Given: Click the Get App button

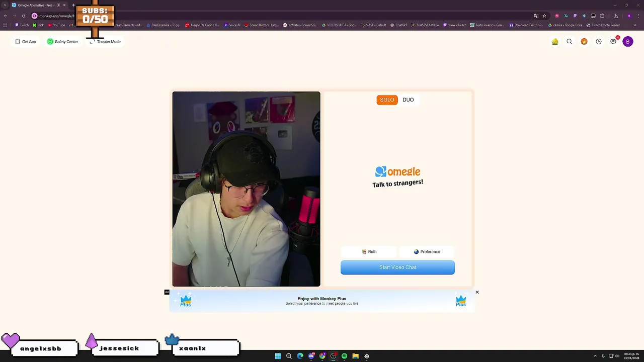Looking at the screenshot, I should tap(25, 42).
